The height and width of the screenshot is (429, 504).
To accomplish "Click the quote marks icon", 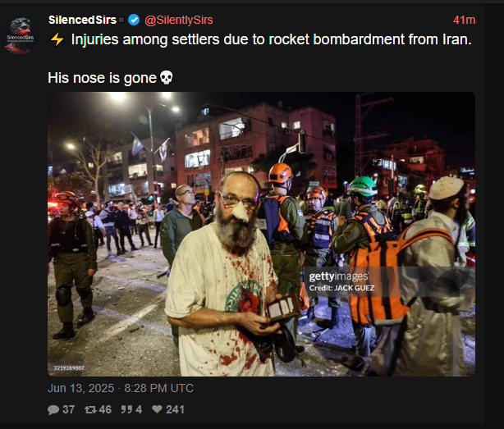I will pyautogui.click(x=127, y=409).
